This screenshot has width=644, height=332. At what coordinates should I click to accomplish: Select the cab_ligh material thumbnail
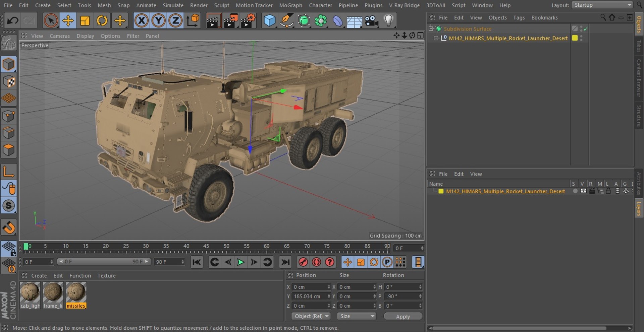point(30,295)
